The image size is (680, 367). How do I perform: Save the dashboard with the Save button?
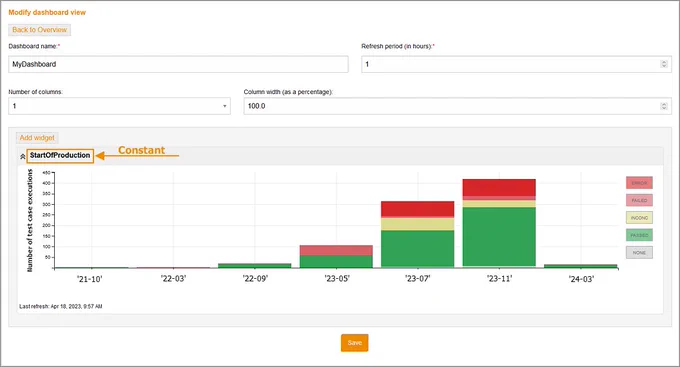coord(354,343)
